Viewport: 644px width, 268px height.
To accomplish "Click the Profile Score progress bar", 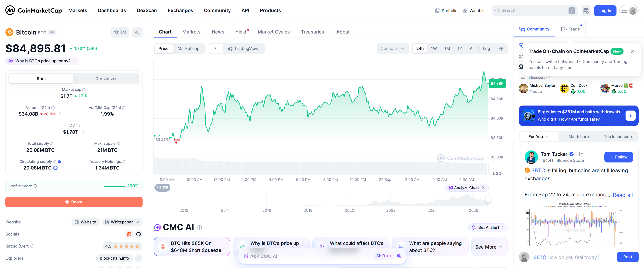I will [114, 186].
